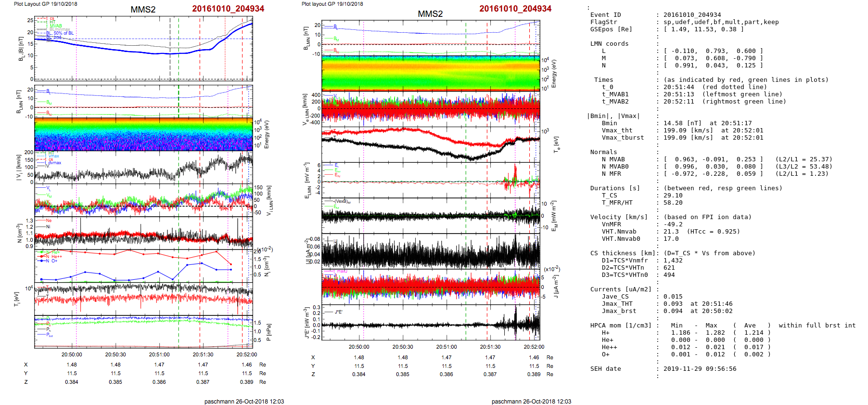
Task: Click the MMS2 title above the right plot
Action: click(x=430, y=14)
